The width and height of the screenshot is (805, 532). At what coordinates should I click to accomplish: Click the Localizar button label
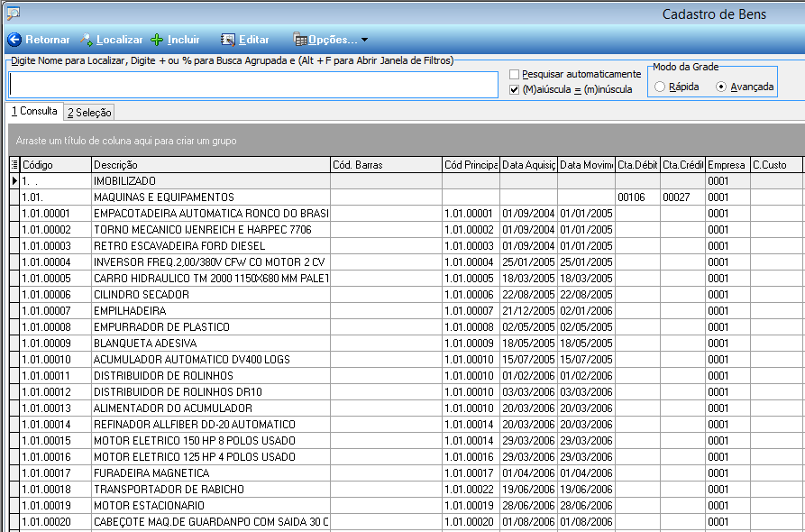(x=120, y=40)
